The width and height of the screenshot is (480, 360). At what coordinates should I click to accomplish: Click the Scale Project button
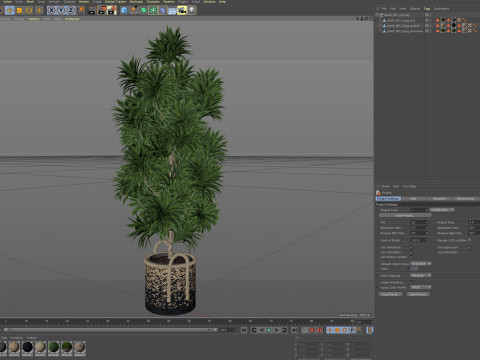pyautogui.click(x=405, y=216)
